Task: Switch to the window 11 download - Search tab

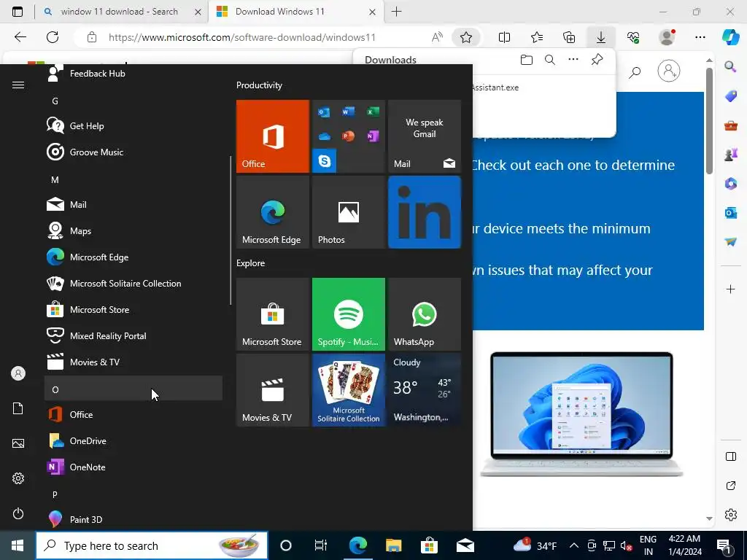Action: (122, 12)
